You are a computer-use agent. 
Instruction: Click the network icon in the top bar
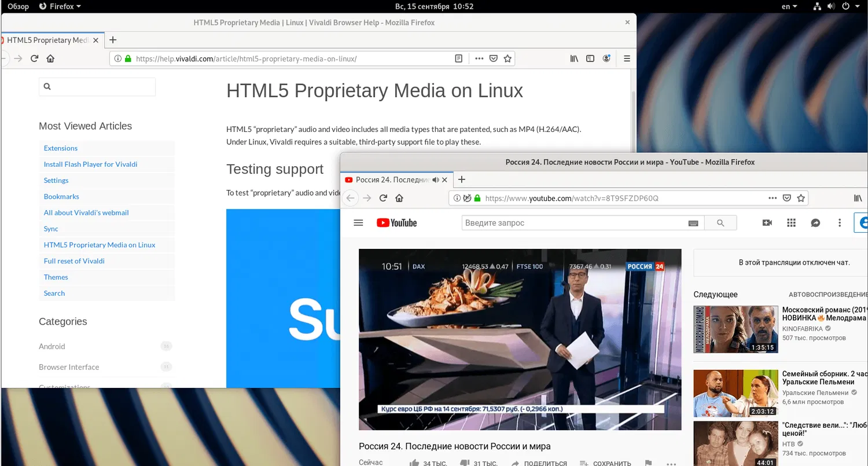point(818,6)
